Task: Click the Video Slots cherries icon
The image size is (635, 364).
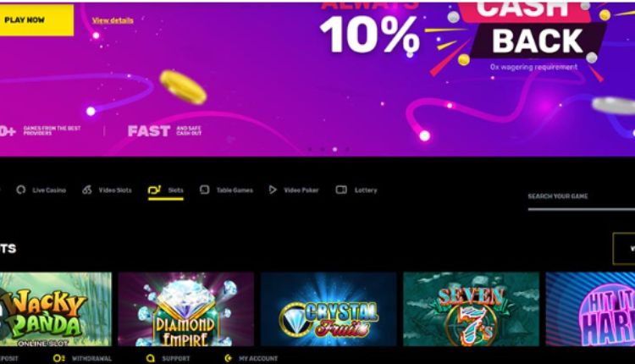Action: pyautogui.click(x=87, y=190)
